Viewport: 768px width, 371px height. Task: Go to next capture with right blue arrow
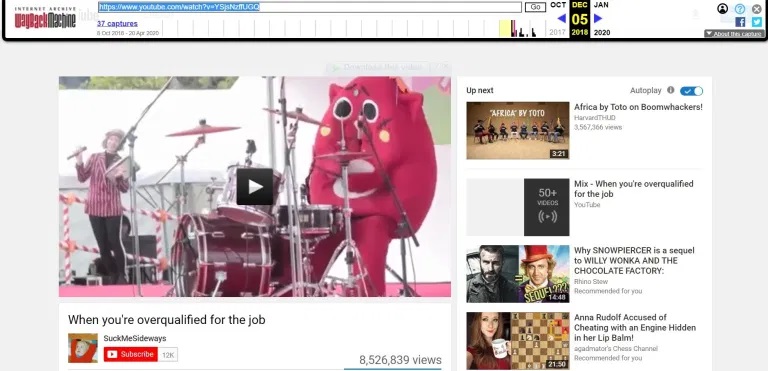pyautogui.click(x=598, y=19)
